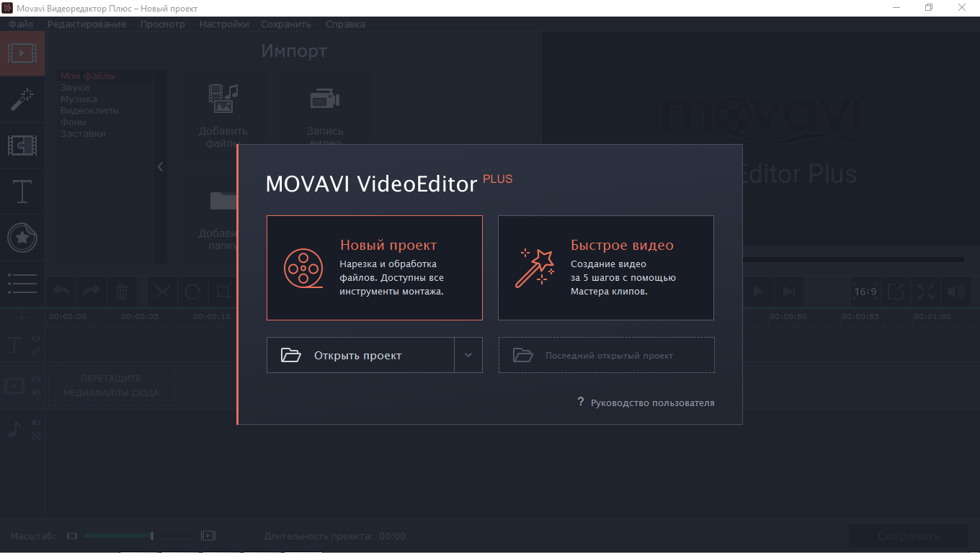Viewport: 980px width, 553px height.
Task: Click the video track film strip icon
Action: (14, 386)
